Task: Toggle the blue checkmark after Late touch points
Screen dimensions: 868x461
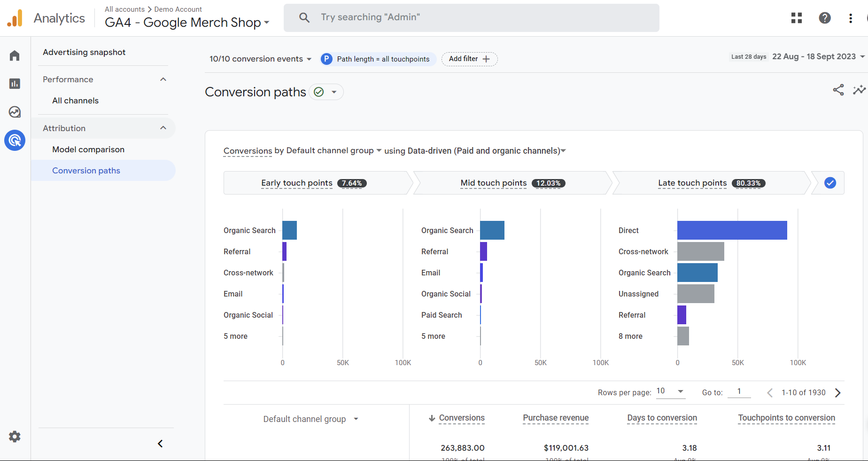Action: tap(830, 183)
